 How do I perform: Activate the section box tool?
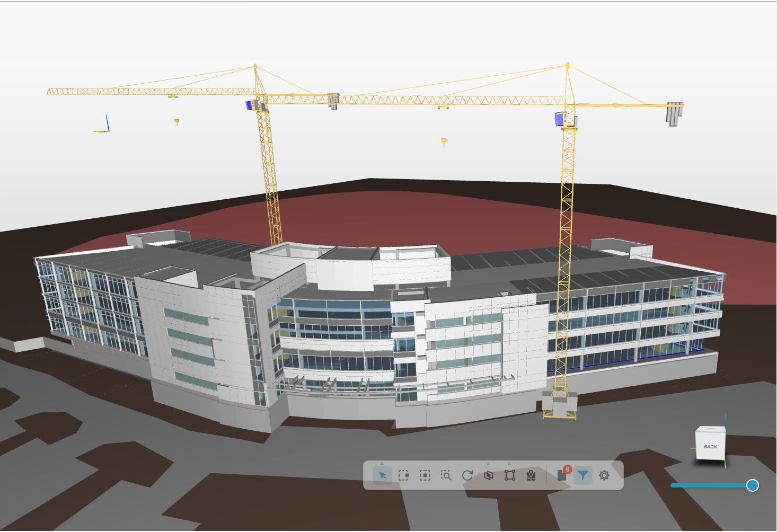[x=509, y=476]
